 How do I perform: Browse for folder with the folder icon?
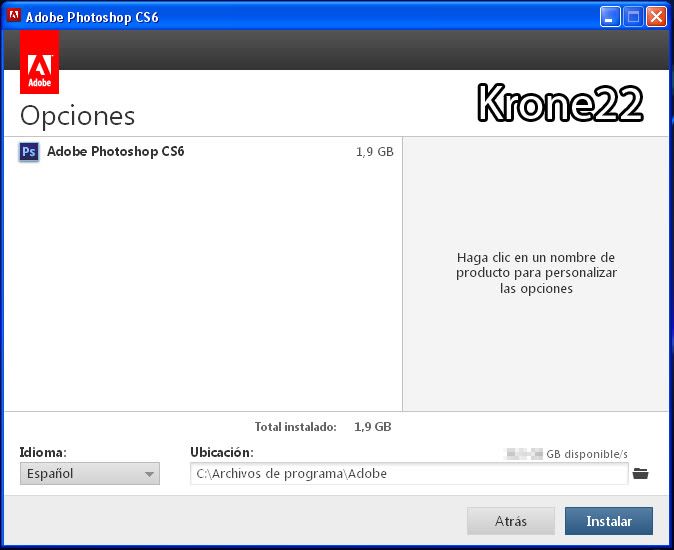click(x=640, y=474)
